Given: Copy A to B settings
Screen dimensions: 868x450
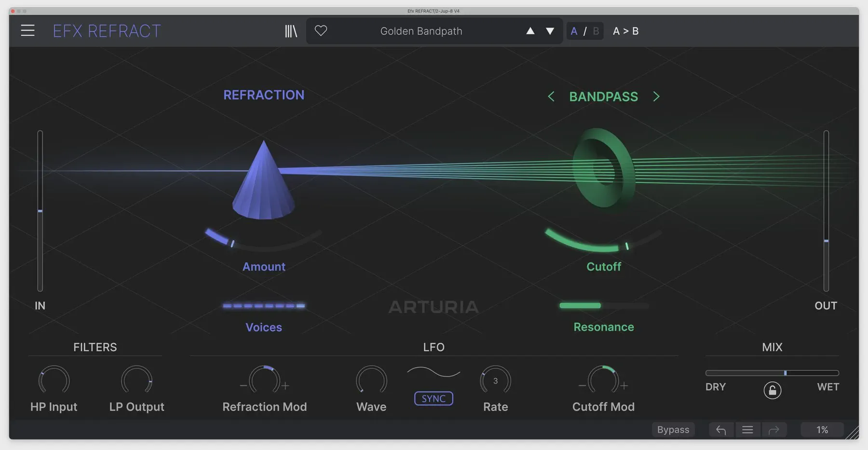Looking at the screenshot, I should coord(625,31).
